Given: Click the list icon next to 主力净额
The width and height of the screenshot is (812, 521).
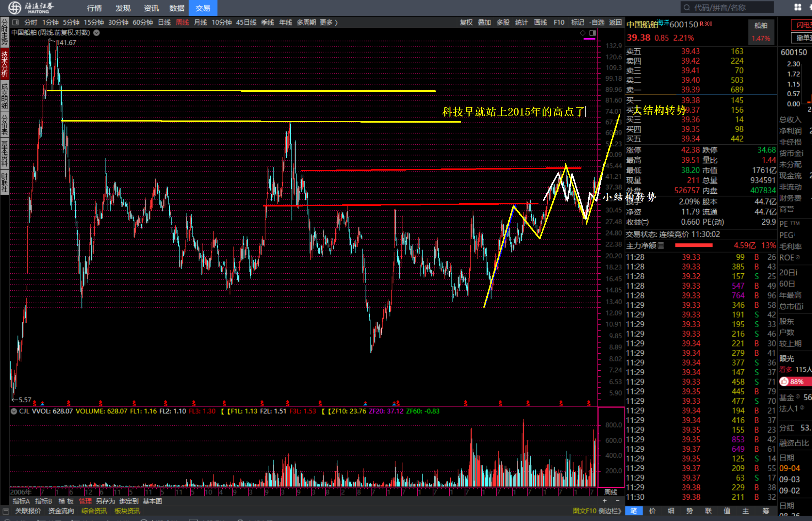Looking at the screenshot, I should pyautogui.click(x=661, y=245).
